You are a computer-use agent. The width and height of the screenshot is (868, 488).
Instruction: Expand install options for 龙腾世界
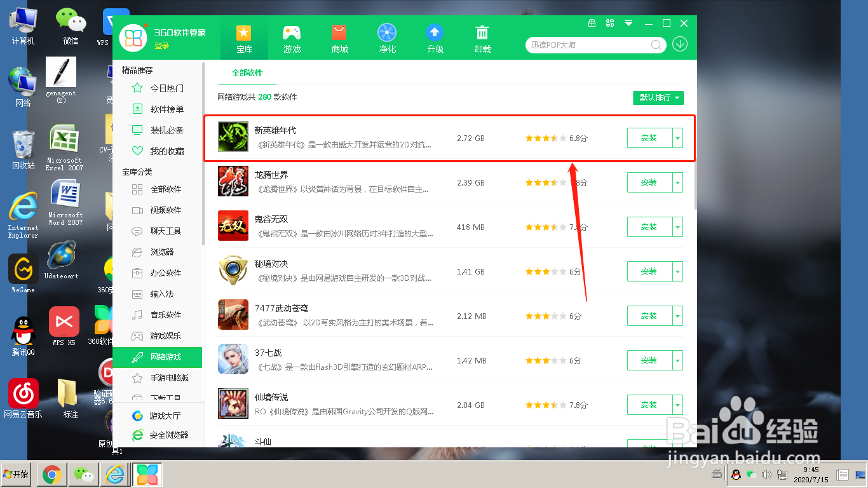678,182
